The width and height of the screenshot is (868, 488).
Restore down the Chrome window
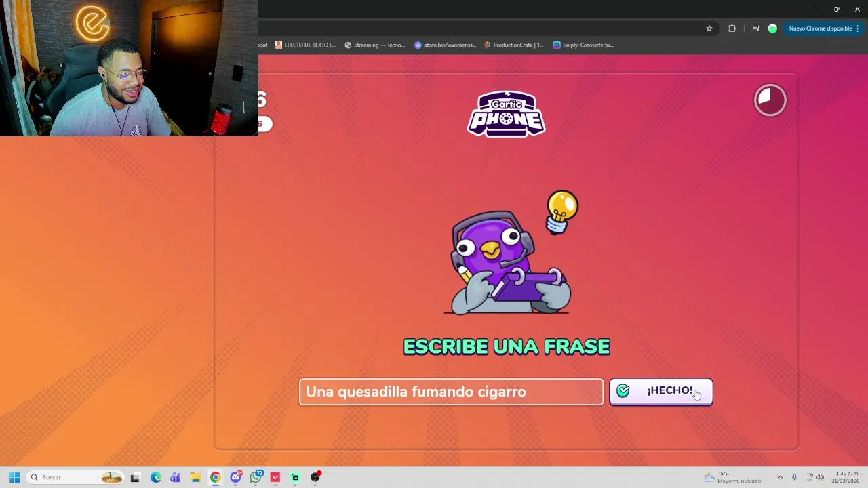pyautogui.click(x=837, y=9)
